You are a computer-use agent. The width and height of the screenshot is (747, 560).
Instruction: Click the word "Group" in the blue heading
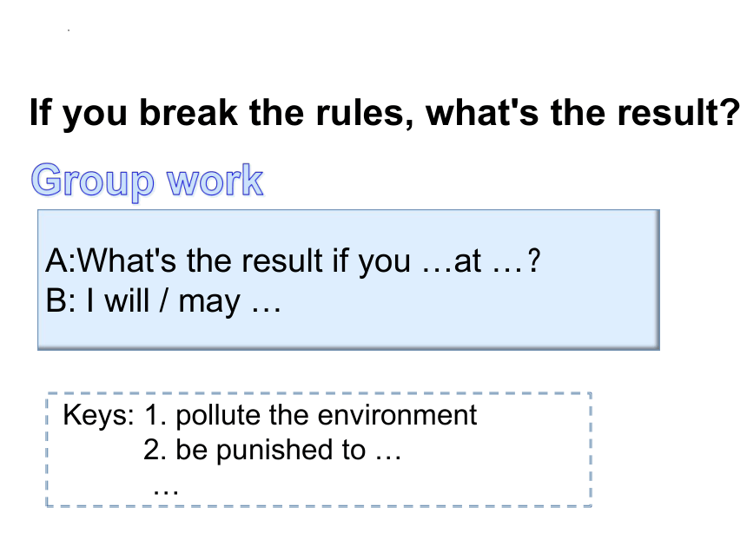pos(93,181)
